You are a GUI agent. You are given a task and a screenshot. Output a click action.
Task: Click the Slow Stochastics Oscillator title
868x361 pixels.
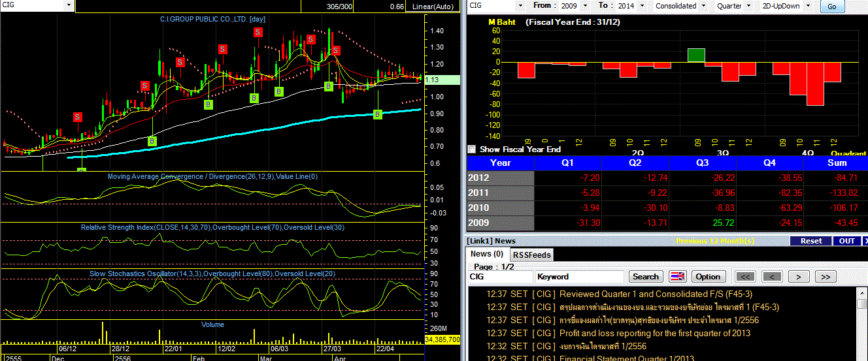(212, 274)
